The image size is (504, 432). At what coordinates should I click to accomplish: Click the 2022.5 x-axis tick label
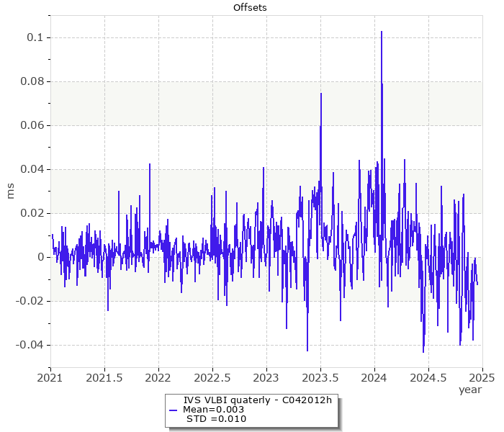(x=212, y=377)
